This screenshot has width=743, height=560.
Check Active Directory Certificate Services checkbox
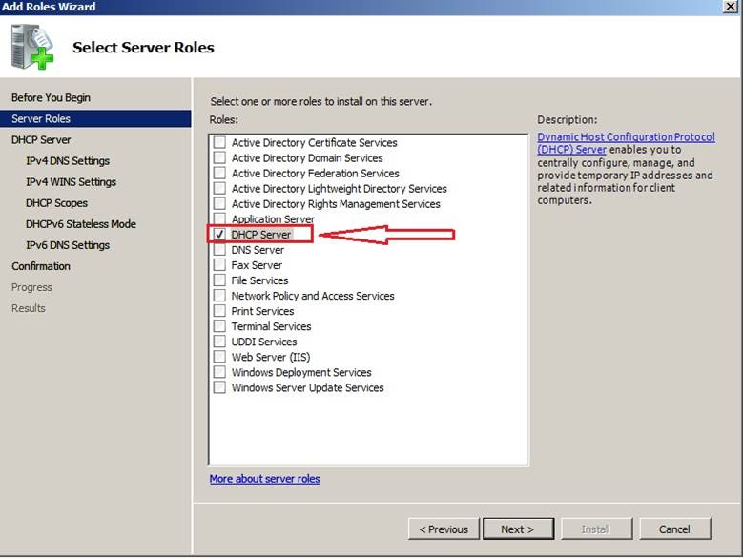[x=219, y=142]
